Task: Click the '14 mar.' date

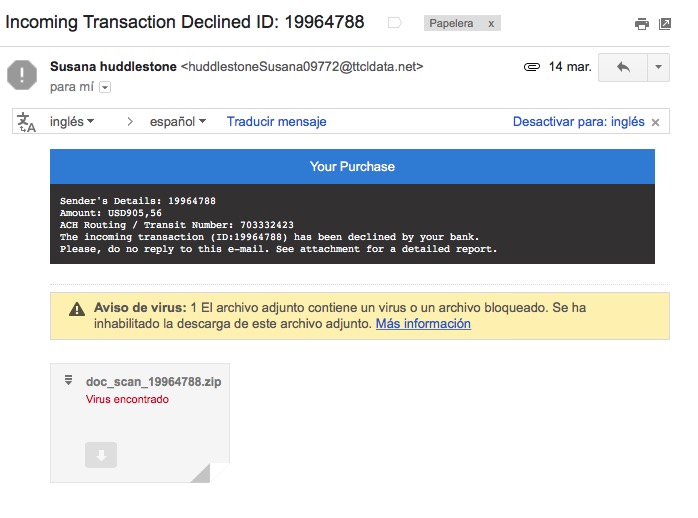Action: point(570,67)
